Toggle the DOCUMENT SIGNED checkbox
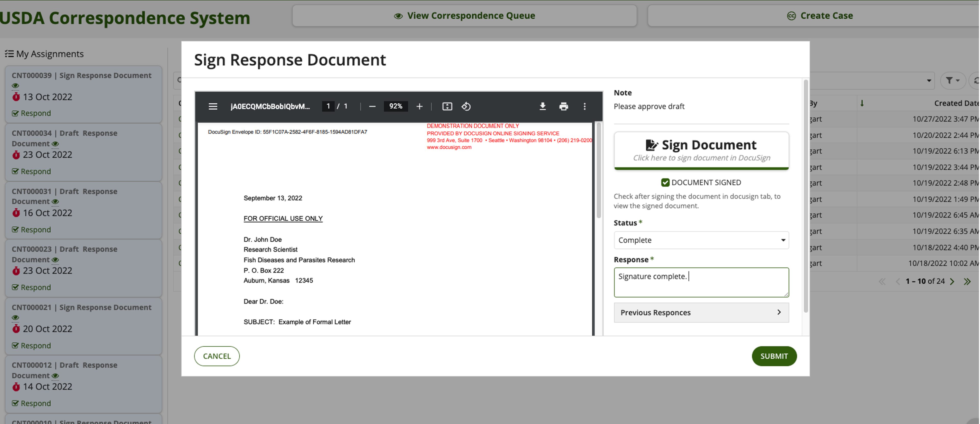The image size is (980, 424). click(x=665, y=182)
